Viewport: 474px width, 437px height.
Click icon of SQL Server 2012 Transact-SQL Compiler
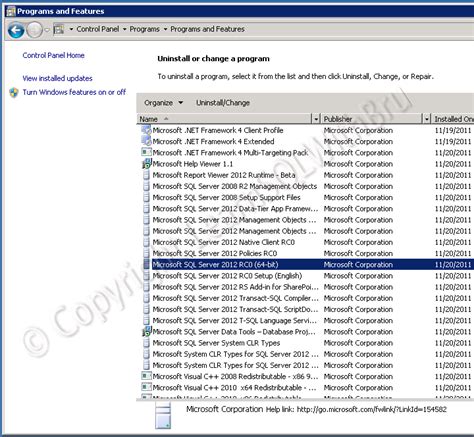(x=146, y=298)
